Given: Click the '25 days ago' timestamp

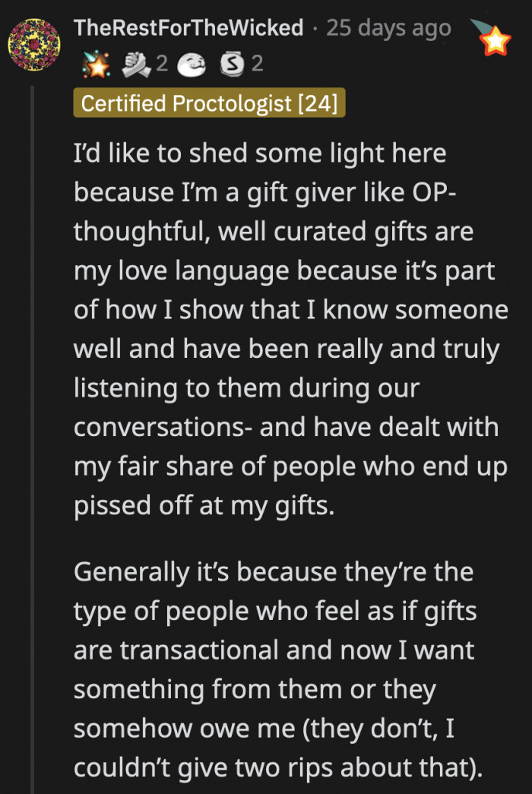Looking at the screenshot, I should 388,28.
